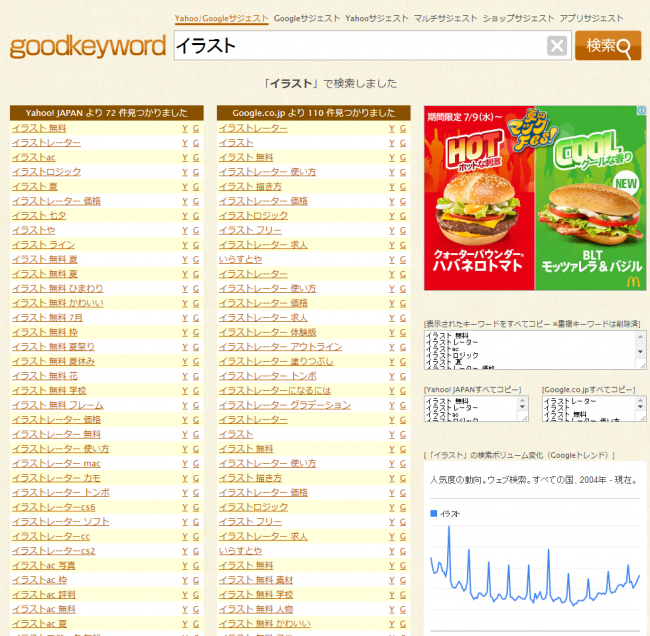
Task: Click Y link in イラスト 七夕 row
Action: [185, 216]
